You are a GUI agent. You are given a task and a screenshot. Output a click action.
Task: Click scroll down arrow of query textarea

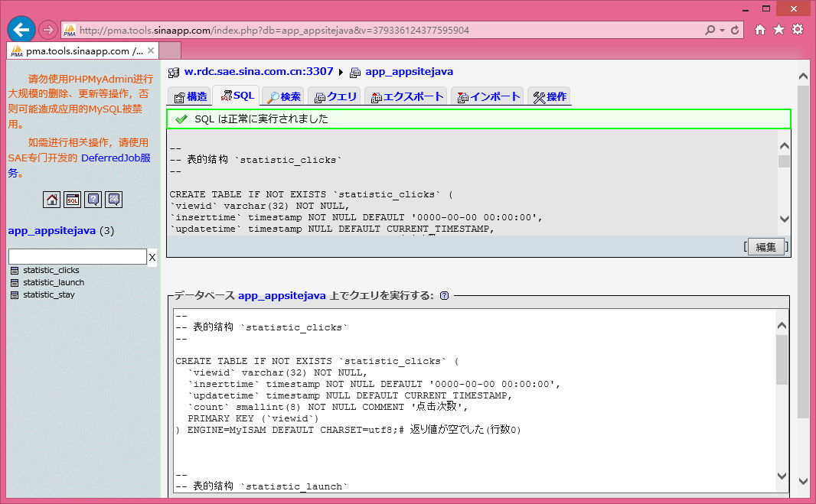tap(782, 476)
